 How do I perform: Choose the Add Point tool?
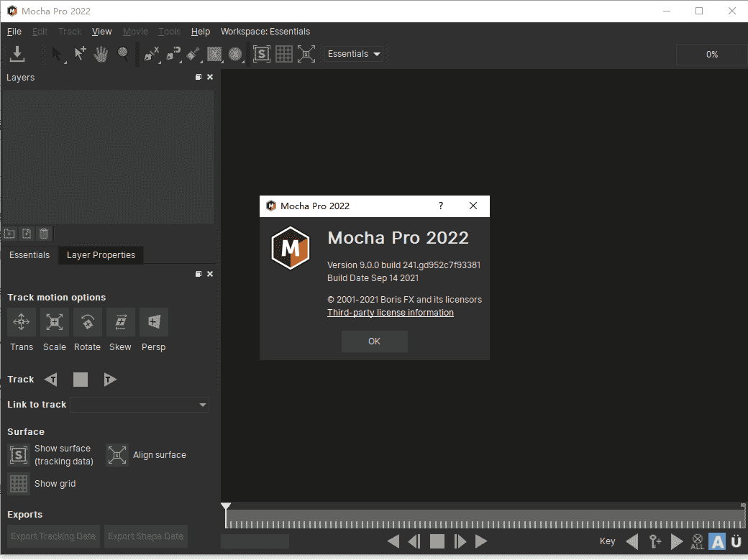(x=80, y=54)
